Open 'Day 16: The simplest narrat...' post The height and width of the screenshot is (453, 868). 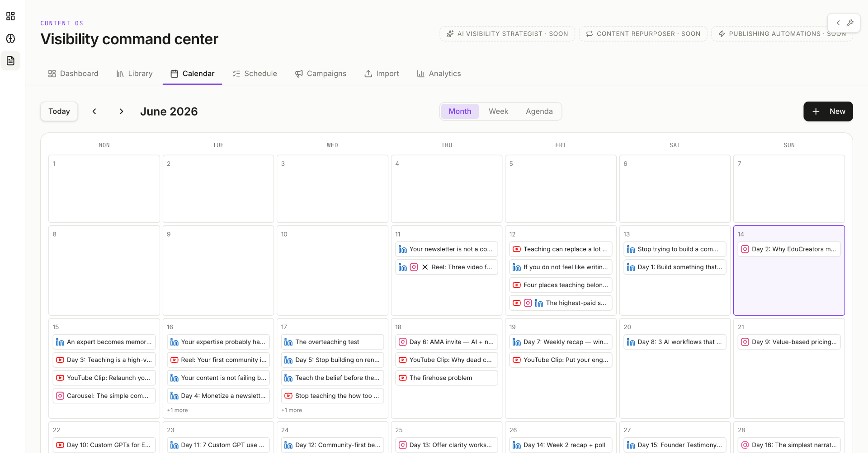tap(789, 445)
